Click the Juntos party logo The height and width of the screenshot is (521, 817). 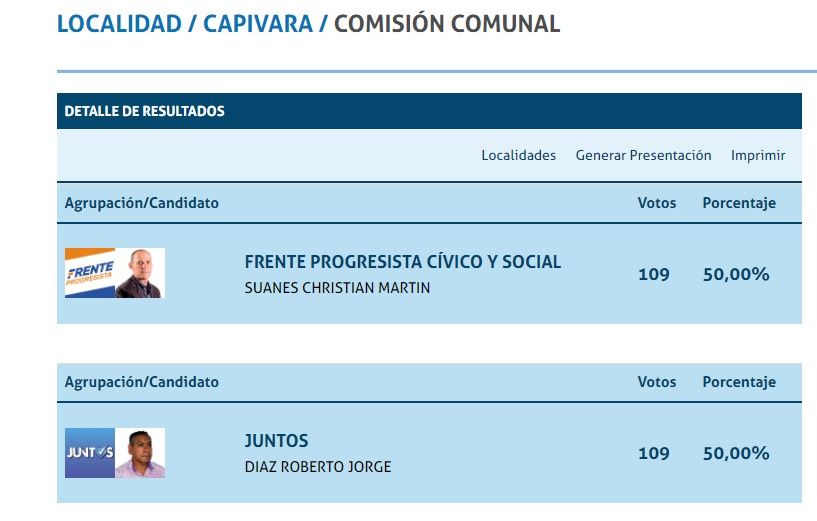point(90,453)
